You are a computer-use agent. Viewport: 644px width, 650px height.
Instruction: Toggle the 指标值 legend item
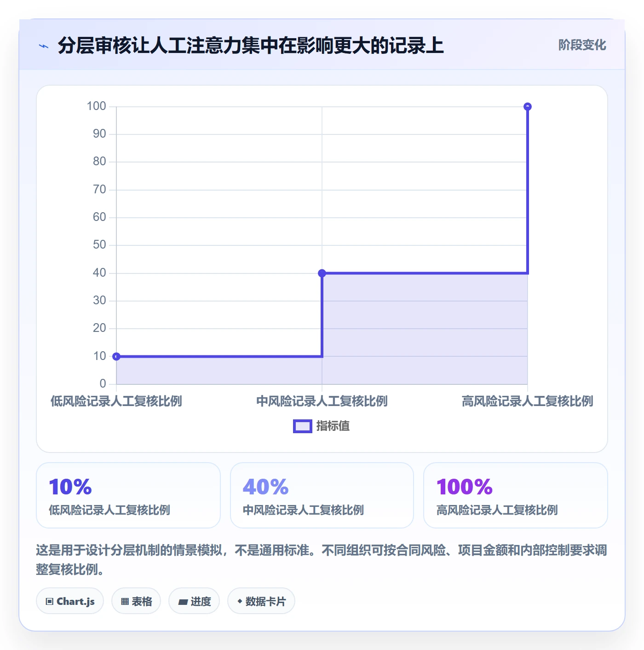(321, 426)
